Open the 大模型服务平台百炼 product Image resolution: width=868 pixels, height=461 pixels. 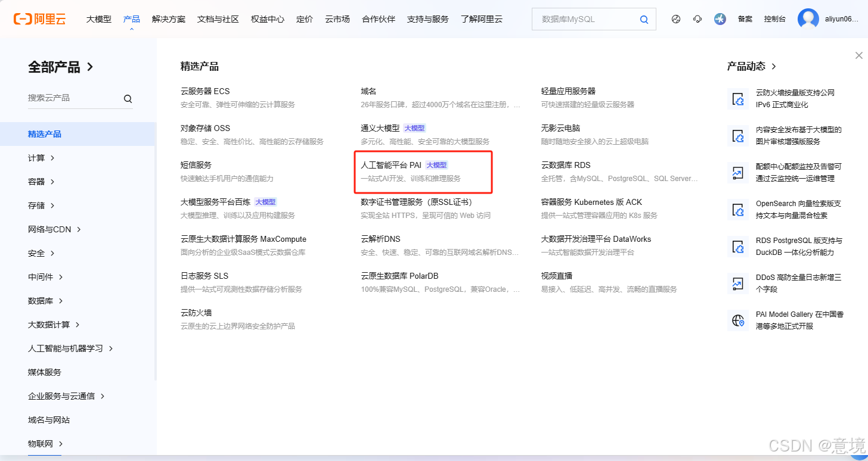coord(215,202)
